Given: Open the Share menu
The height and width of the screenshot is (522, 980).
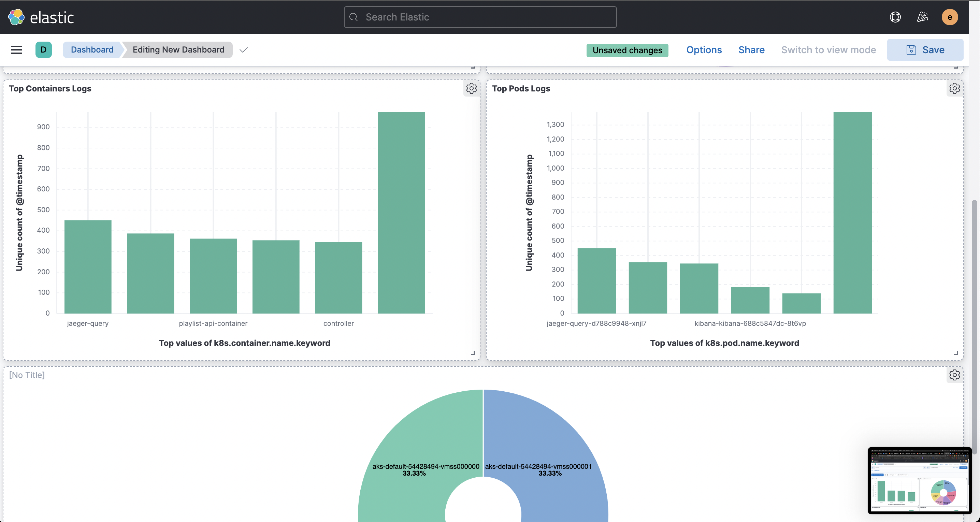Looking at the screenshot, I should 751,50.
